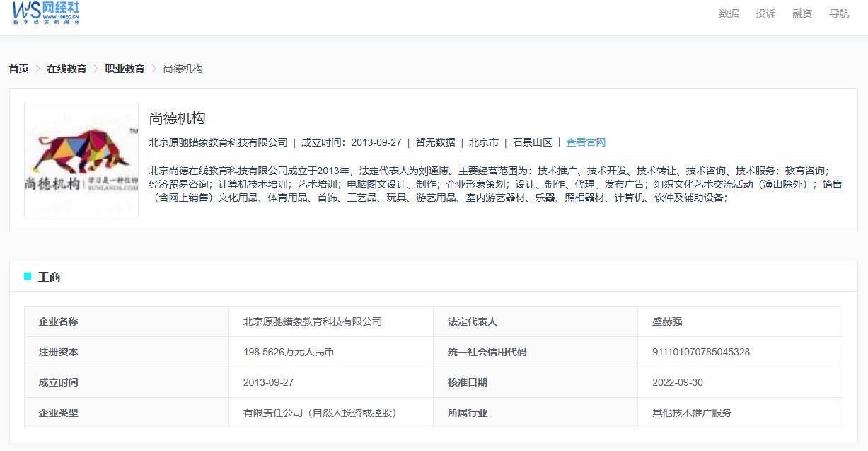
Task: Click the 其他技术推广服务 value
Action: click(x=692, y=413)
